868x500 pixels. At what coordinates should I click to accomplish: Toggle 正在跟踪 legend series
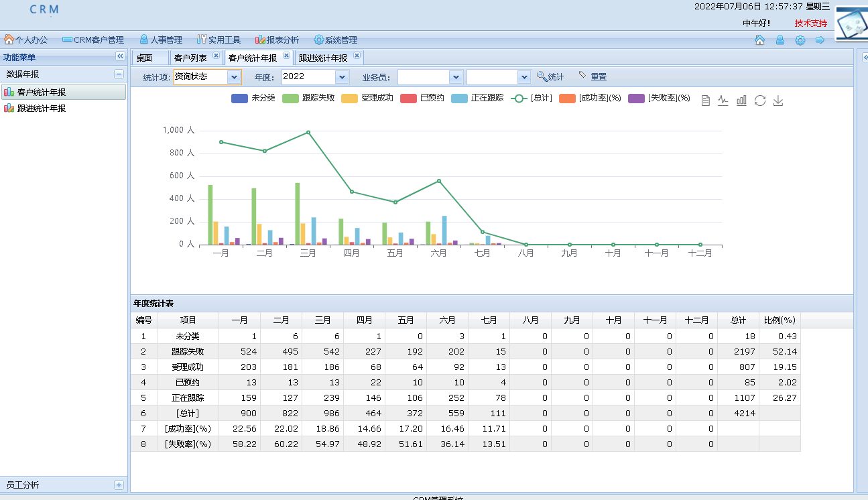(x=477, y=98)
